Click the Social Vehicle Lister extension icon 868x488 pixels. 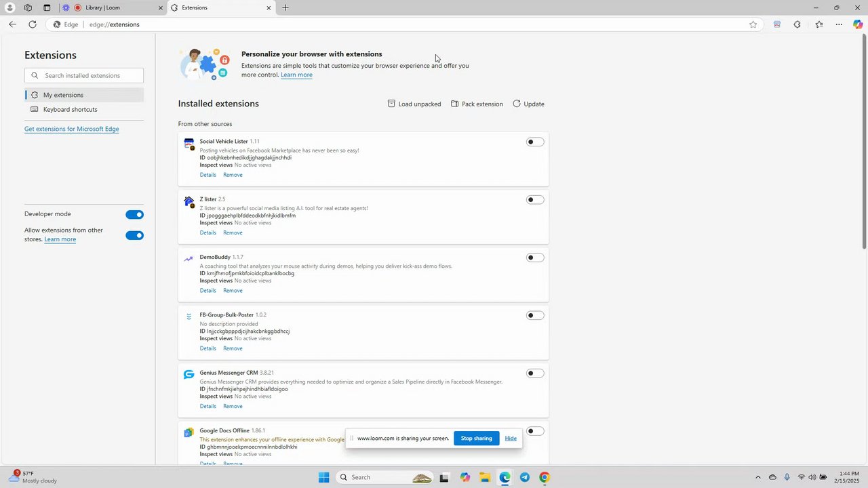point(189,143)
